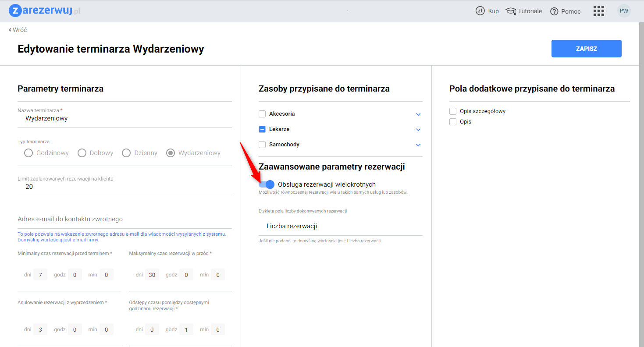The height and width of the screenshot is (347, 644).
Task: Select the Dobowy radio button
Action: pyautogui.click(x=82, y=153)
